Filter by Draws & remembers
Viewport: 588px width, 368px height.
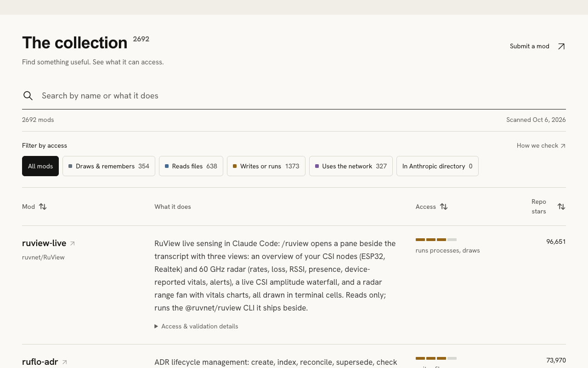click(109, 166)
